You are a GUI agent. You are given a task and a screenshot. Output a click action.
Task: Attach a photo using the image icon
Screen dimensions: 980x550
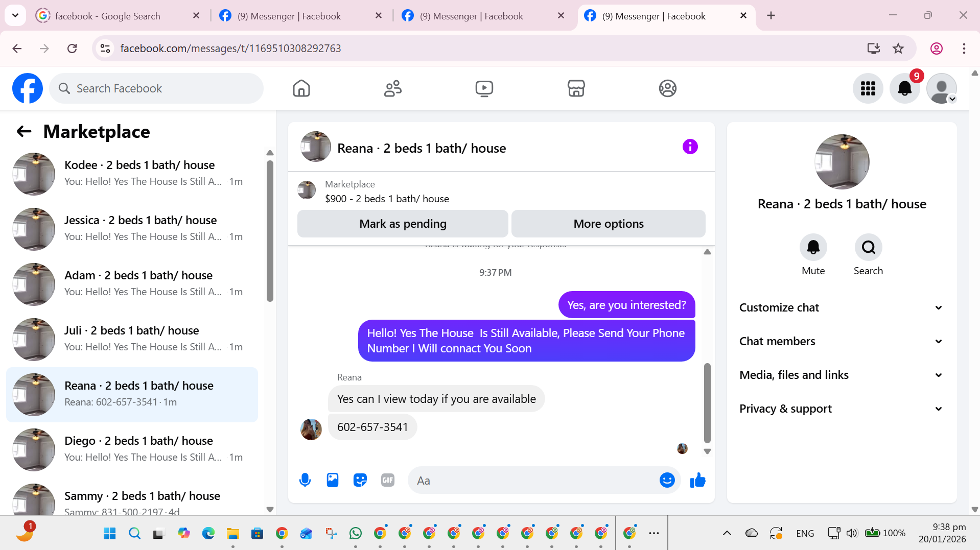[333, 480]
